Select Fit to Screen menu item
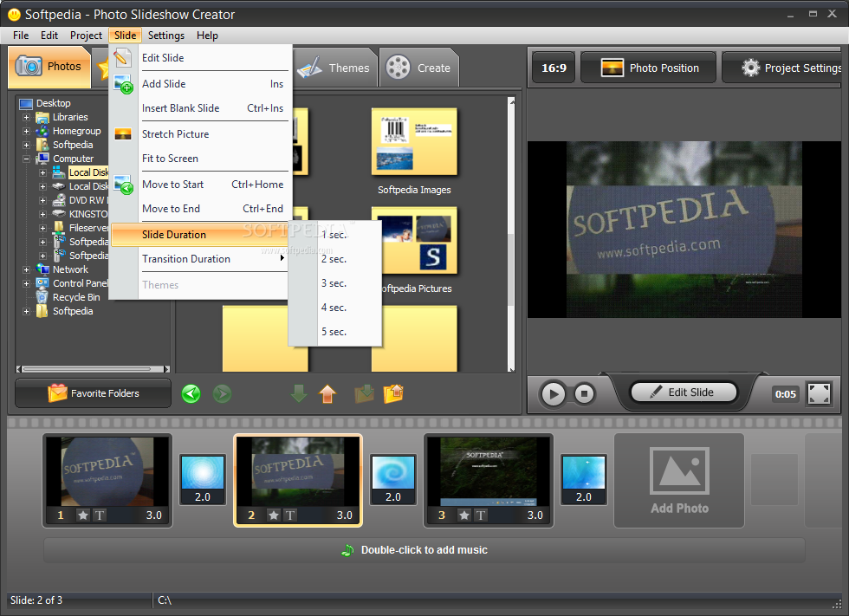Image resolution: width=849 pixels, height=616 pixels. click(x=200, y=159)
